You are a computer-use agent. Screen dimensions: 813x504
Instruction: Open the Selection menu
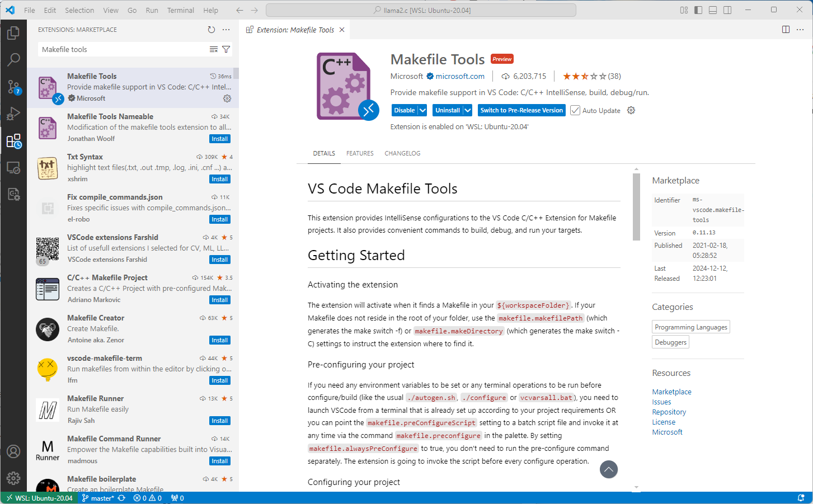tap(79, 10)
